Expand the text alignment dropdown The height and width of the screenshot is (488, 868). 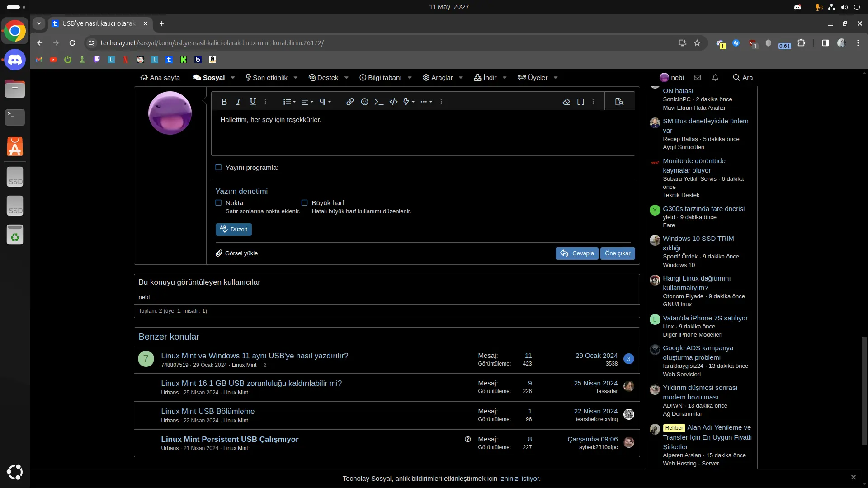click(x=307, y=102)
